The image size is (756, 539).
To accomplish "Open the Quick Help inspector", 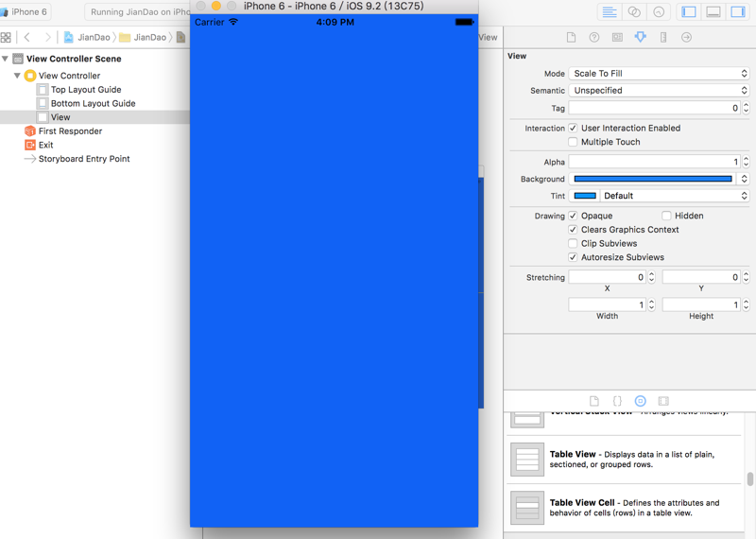I will 594,38.
